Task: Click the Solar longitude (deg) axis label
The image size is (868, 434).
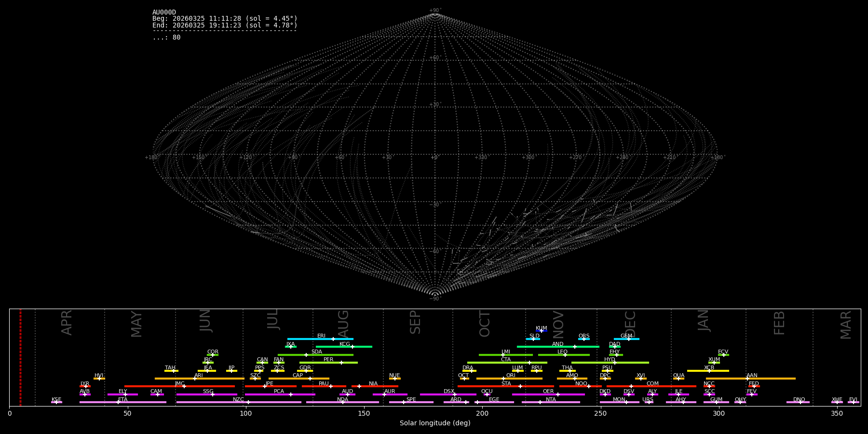Action: [x=435, y=423]
